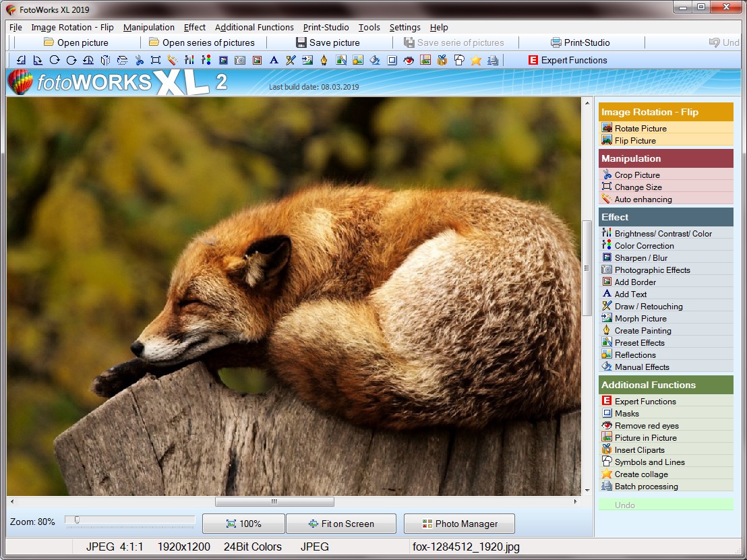Click the Create Painting pen-nib toolbar icon

[x=324, y=60]
